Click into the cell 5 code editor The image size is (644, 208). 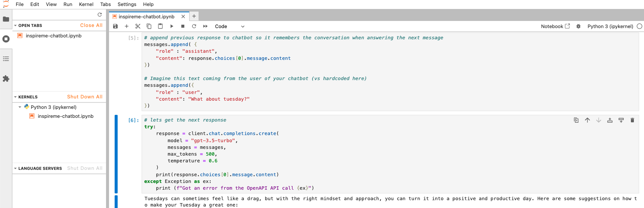click(390, 72)
